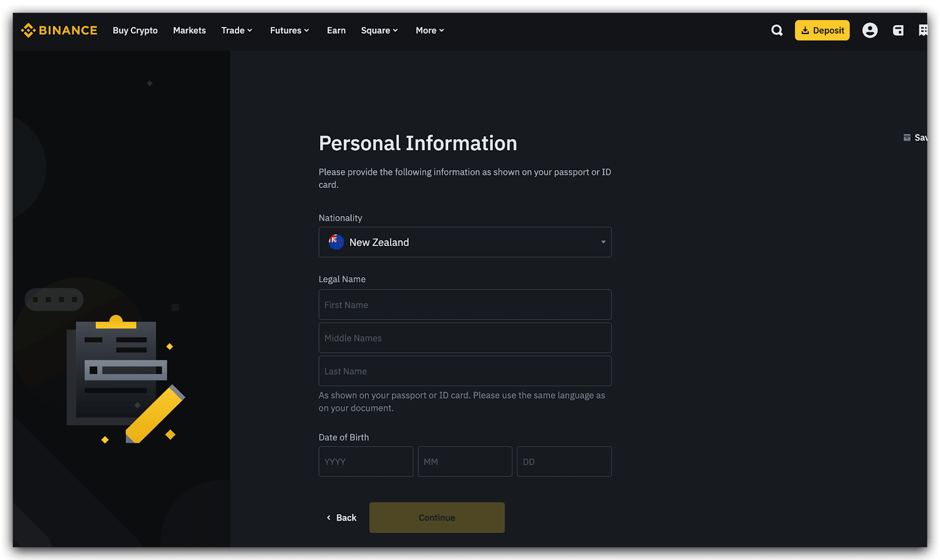Go to Buy Crypto page
This screenshot has height=560, width=940.
tap(135, 31)
